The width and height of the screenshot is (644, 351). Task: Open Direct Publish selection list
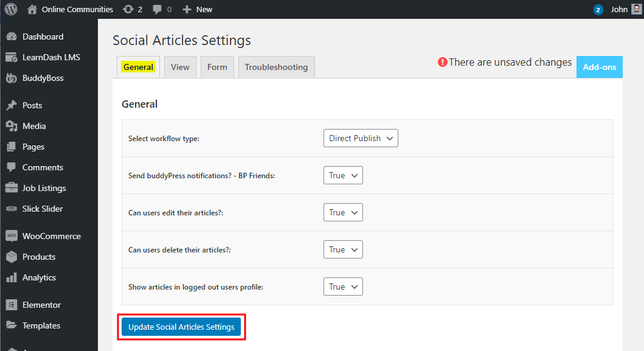(360, 138)
